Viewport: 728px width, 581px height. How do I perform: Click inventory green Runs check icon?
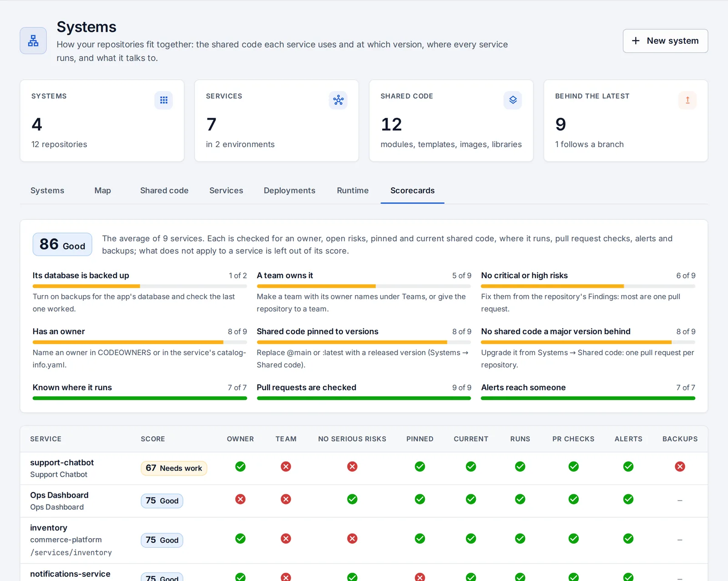coord(520,539)
